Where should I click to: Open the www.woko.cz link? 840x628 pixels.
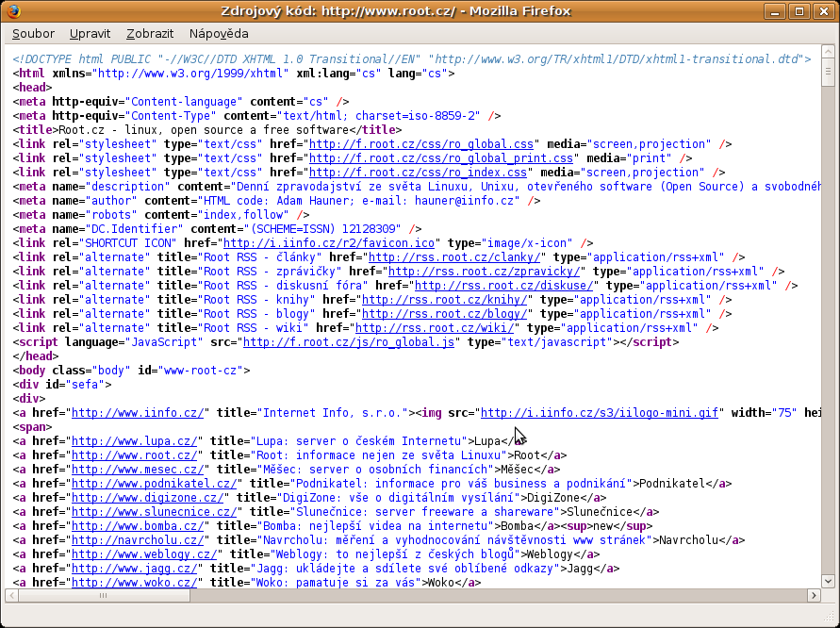point(135,583)
